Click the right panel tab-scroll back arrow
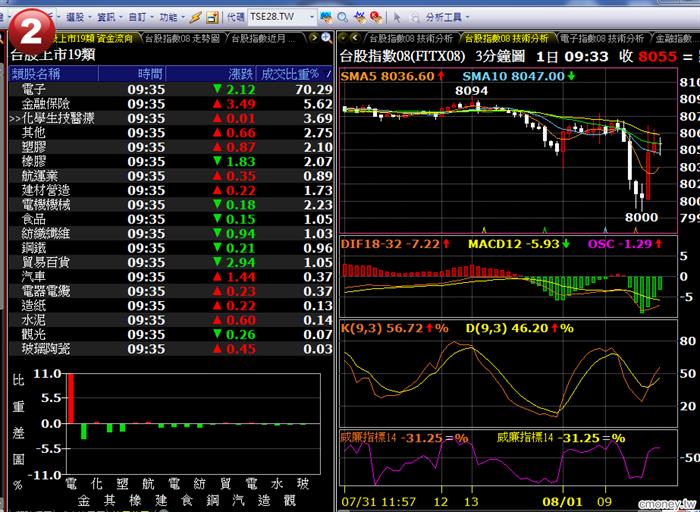The image size is (700, 512). coord(355,38)
